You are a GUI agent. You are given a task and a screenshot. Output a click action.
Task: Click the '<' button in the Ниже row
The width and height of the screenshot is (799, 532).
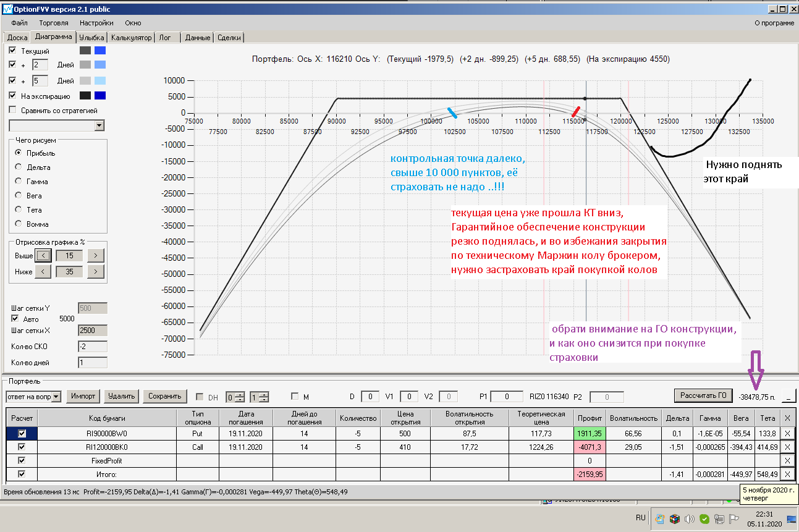[x=43, y=271]
